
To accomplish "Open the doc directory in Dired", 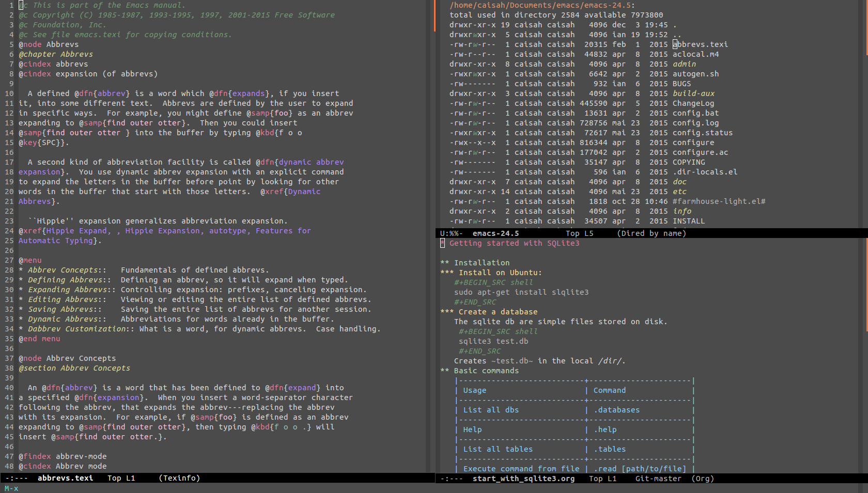I will click(679, 182).
